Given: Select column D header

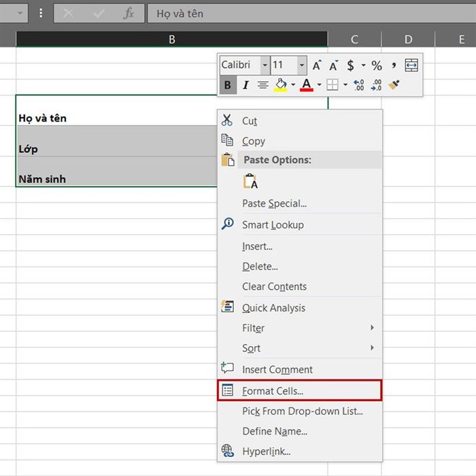Looking at the screenshot, I should [x=408, y=39].
